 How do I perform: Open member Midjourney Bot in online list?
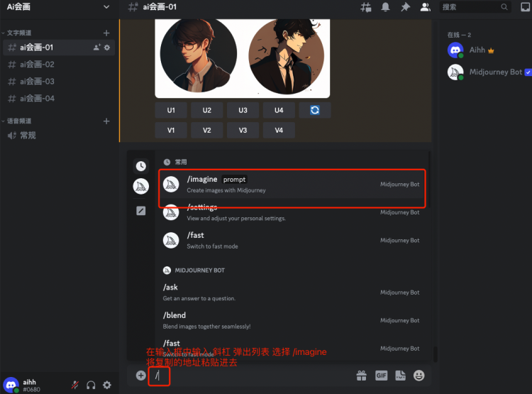(489, 72)
